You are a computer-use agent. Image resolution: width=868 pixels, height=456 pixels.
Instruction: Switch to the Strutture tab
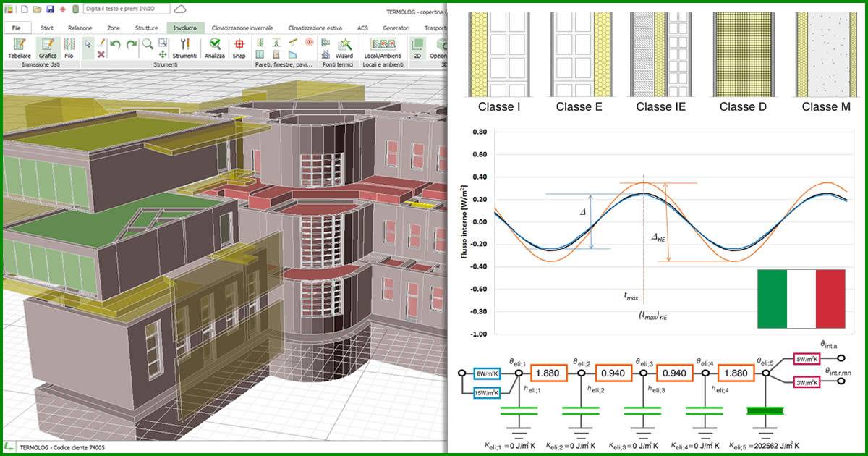146,28
